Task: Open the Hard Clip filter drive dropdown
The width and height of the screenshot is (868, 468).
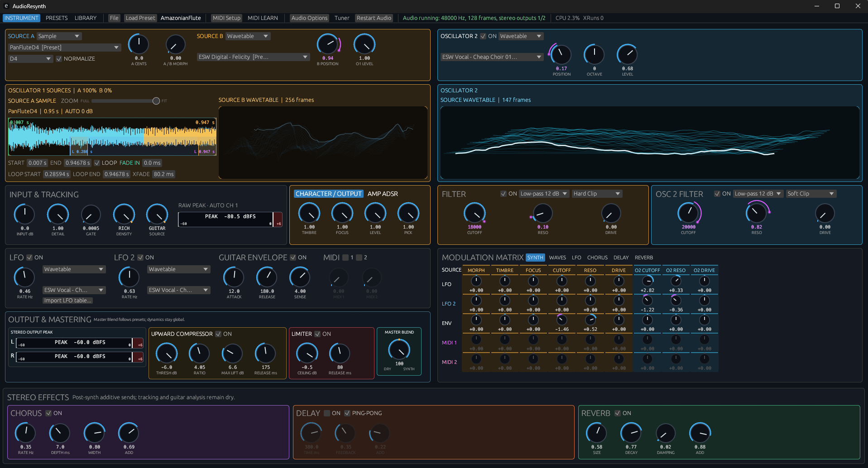Action: 597,194
